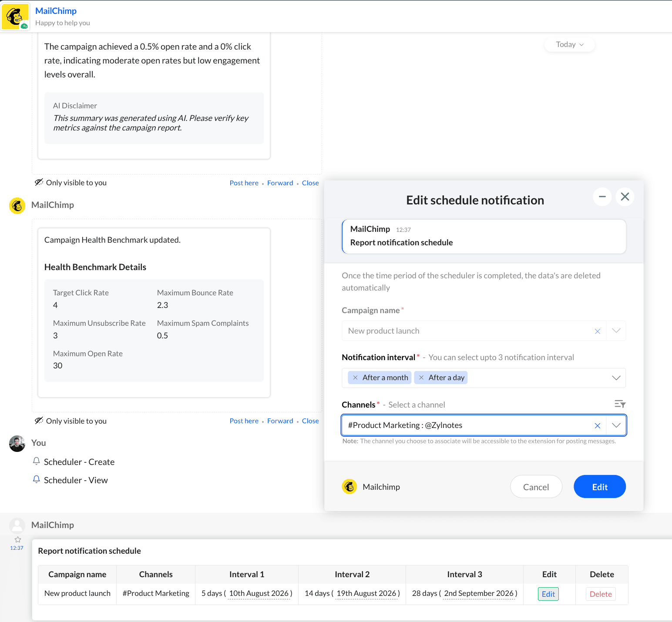Minimize the Edit schedule notification dialog
Image resolution: width=672 pixels, height=622 pixels.
point(602,197)
